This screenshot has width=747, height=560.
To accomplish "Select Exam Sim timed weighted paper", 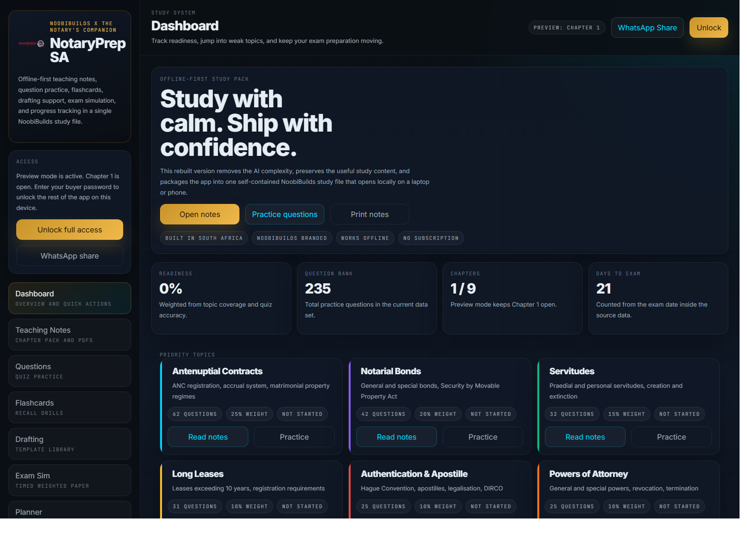I will 70,480.
